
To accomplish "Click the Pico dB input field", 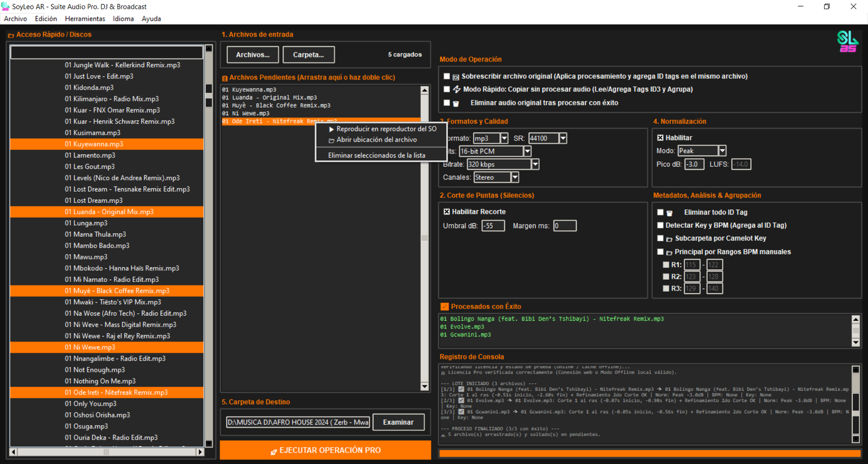I will click(694, 164).
